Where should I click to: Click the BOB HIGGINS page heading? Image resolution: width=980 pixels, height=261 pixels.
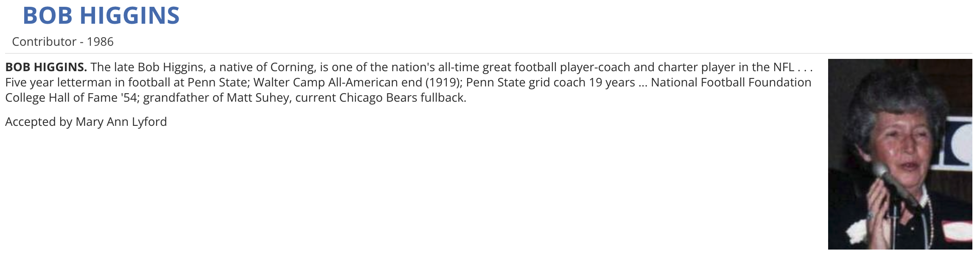[x=101, y=16]
